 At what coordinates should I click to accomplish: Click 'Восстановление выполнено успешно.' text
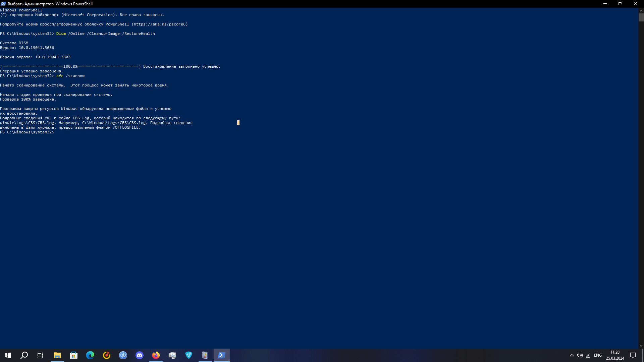coord(182,67)
